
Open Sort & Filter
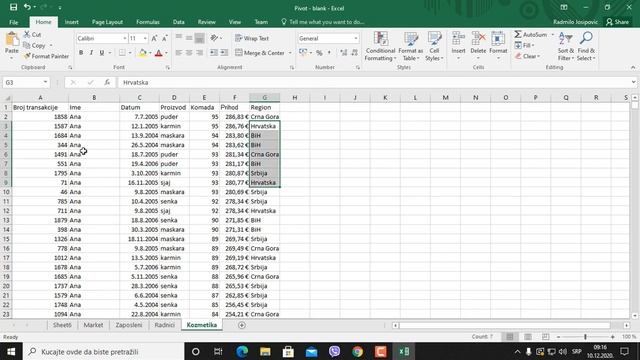point(565,47)
